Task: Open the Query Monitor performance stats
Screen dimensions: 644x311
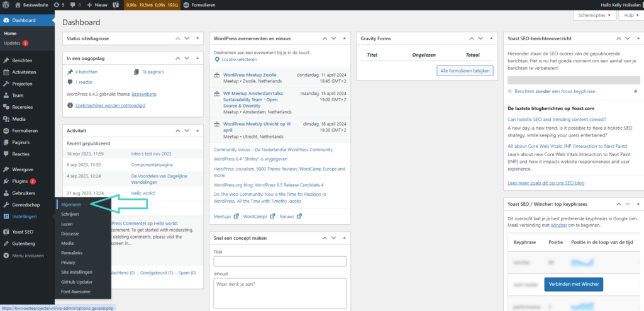Action: 152,5
